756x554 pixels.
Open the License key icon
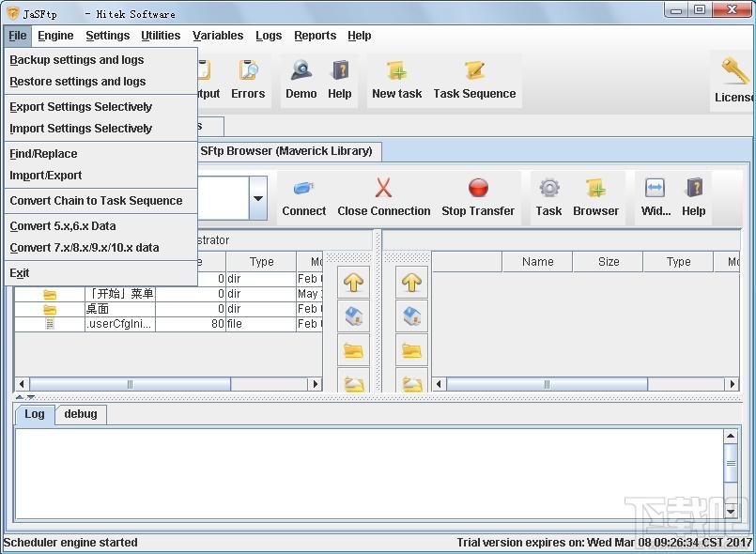point(734,80)
